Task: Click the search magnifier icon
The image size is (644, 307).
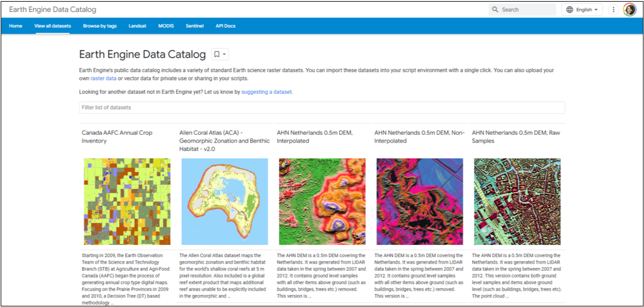Action: click(495, 10)
